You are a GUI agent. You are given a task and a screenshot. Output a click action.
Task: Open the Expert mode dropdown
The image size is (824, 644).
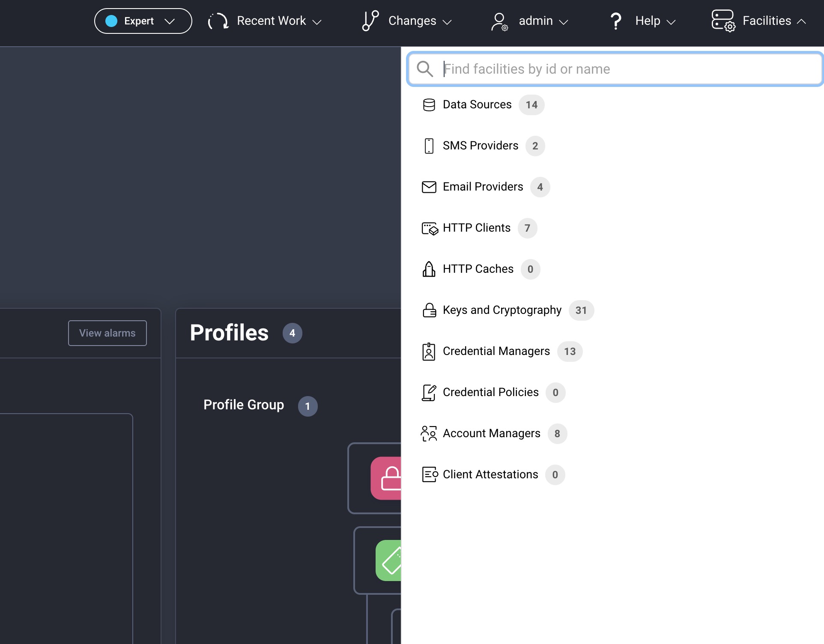[143, 21]
